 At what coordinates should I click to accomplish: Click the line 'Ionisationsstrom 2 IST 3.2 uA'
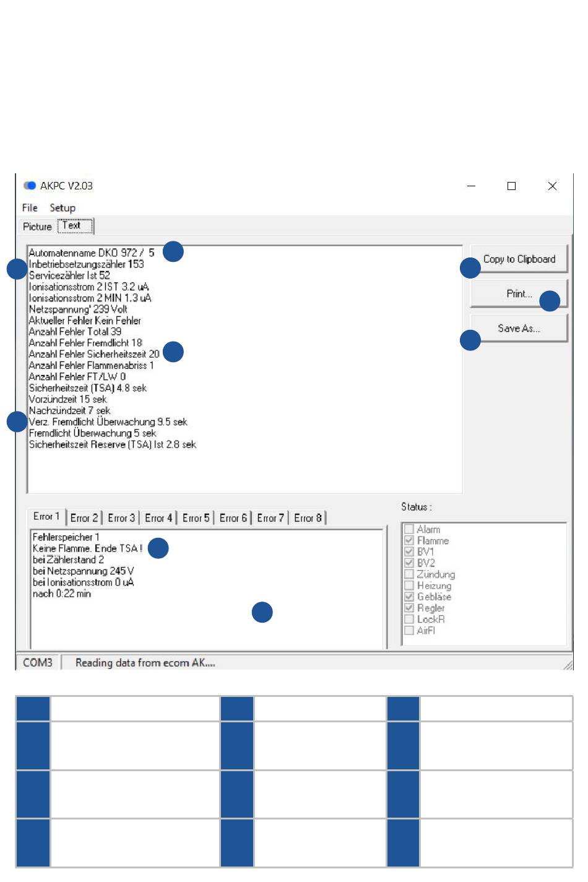coord(89,287)
